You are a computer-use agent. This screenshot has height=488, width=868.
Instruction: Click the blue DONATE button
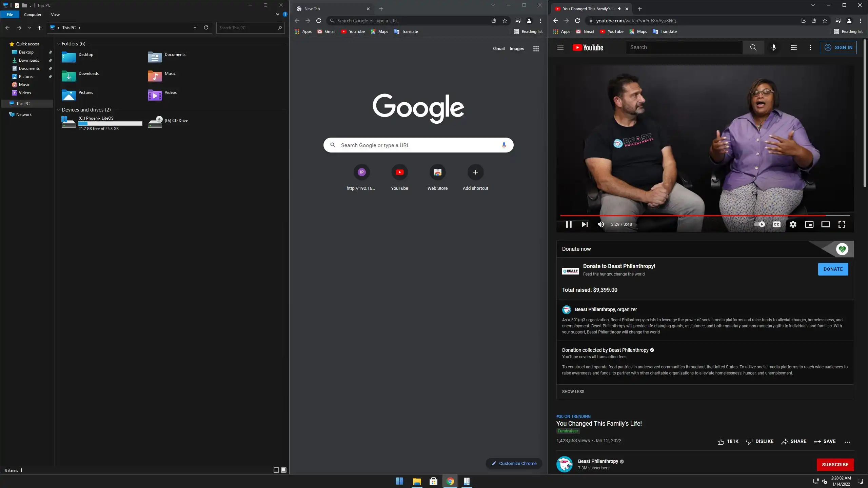coord(833,269)
